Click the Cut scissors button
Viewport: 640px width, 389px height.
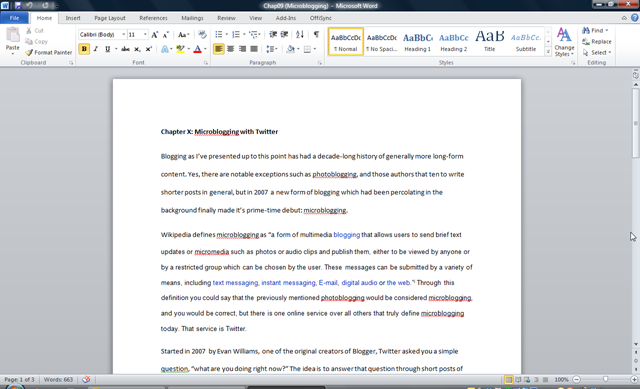34,31
